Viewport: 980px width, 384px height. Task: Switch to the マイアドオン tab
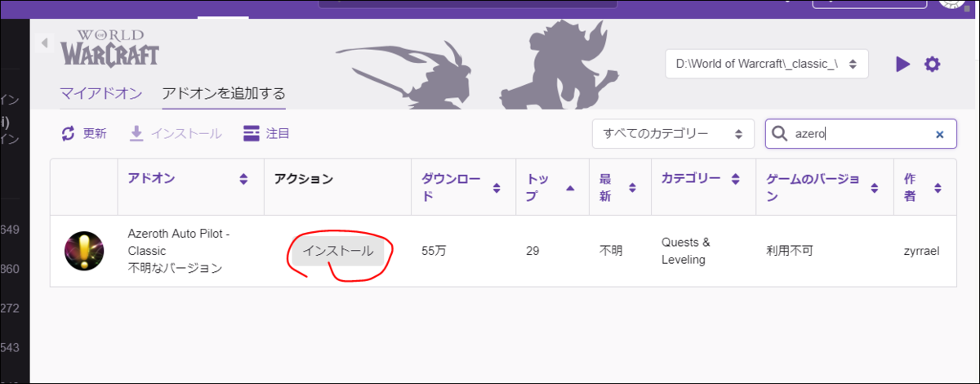101,93
